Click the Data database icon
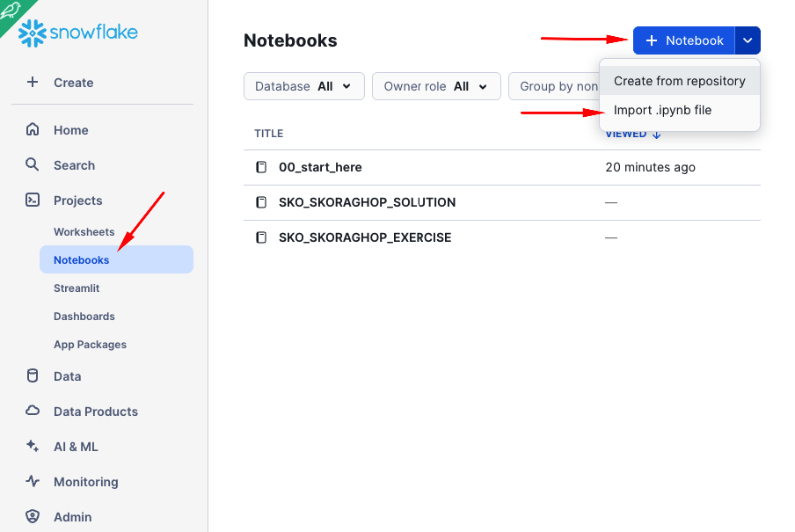Viewport: 795px width, 532px height. pyautogui.click(x=33, y=376)
